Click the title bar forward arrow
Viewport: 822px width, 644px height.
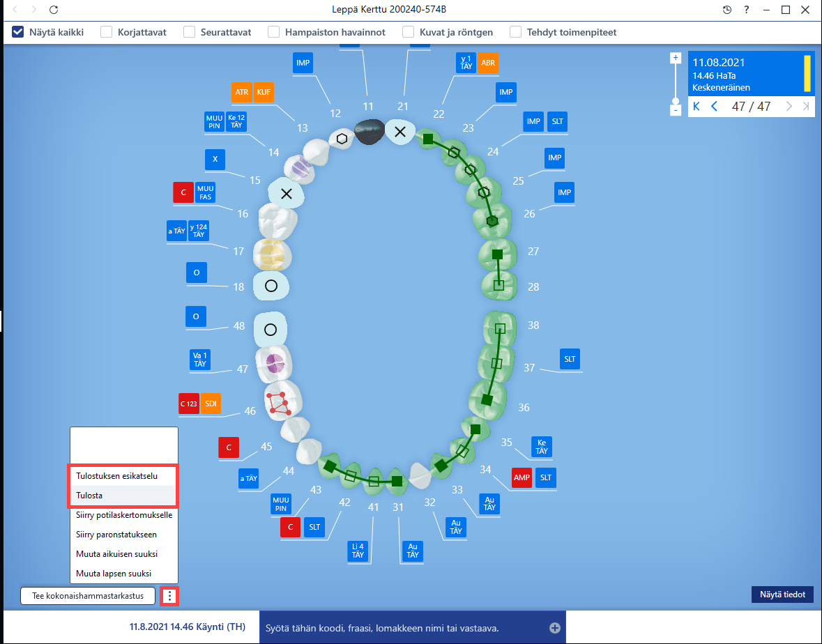click(34, 10)
